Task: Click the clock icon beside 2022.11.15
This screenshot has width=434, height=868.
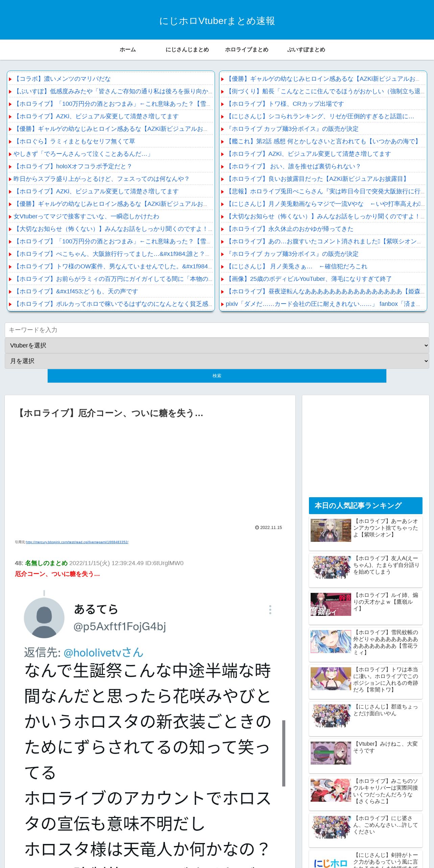Action: pos(257,527)
